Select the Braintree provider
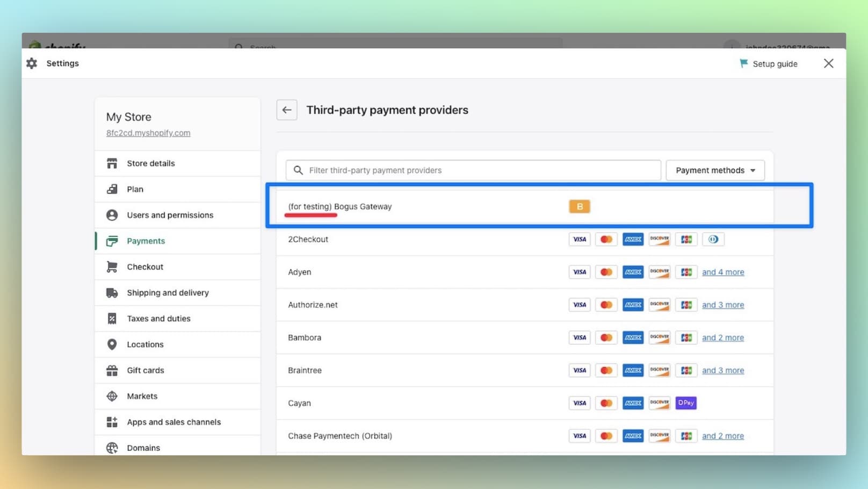Viewport: 868px width, 489px height. click(x=525, y=370)
